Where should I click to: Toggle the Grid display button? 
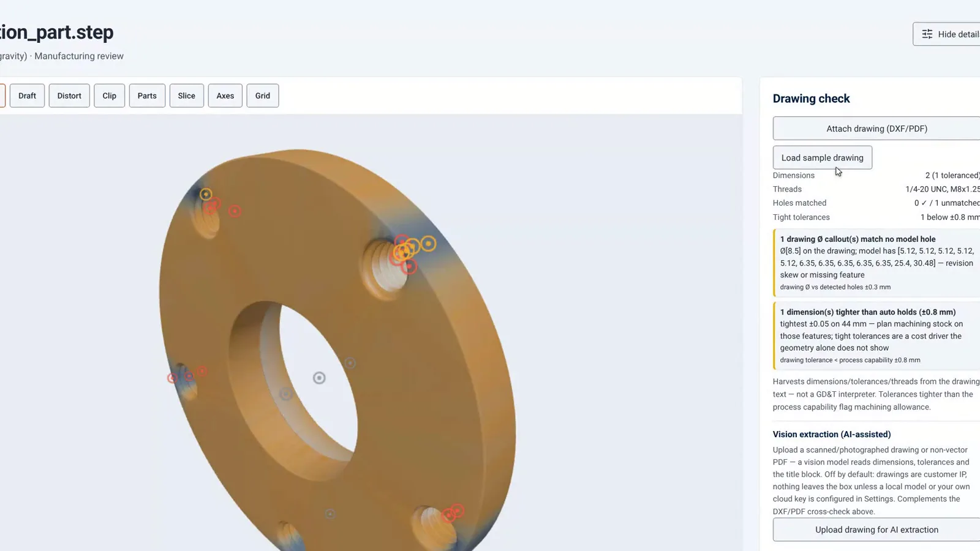pos(263,96)
